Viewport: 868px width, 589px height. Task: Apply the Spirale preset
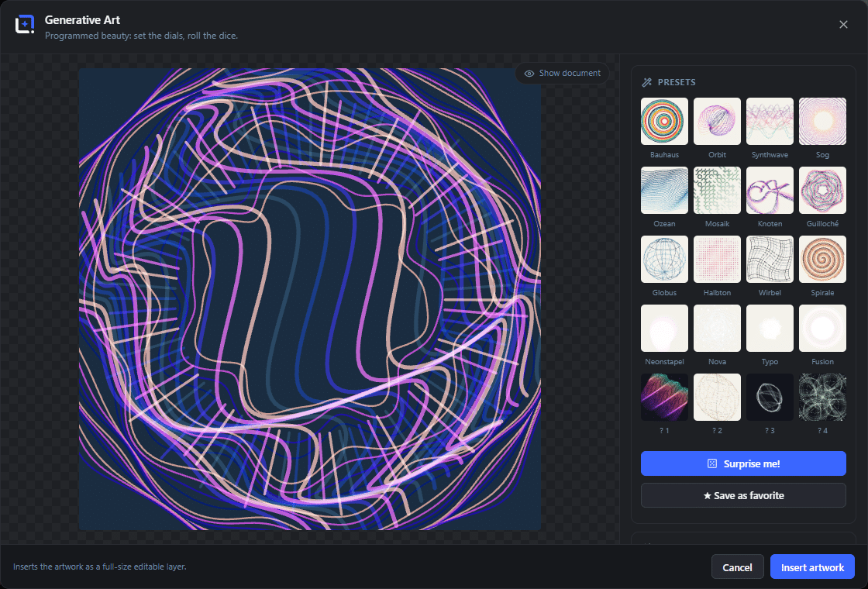click(x=822, y=259)
